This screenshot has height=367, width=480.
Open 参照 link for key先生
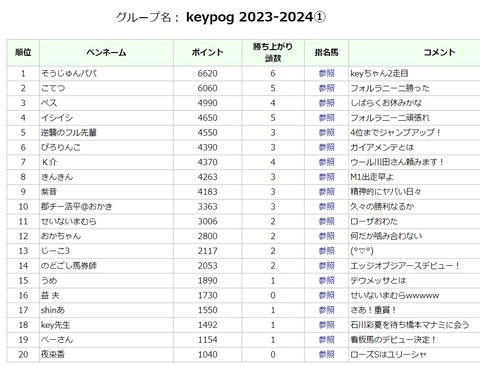click(x=326, y=325)
